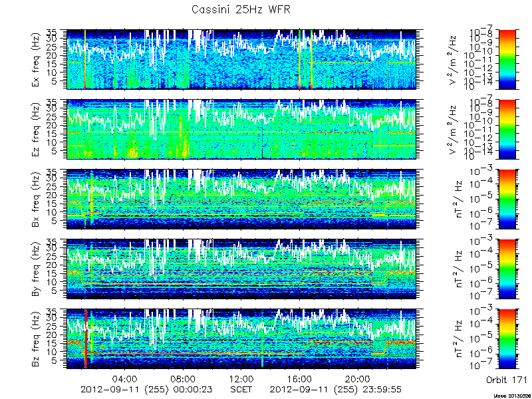Viewport: 532px width, 399px height.
Task: Click the V²/m²/Hz unit label of Ex scale
Action: click(x=454, y=59)
